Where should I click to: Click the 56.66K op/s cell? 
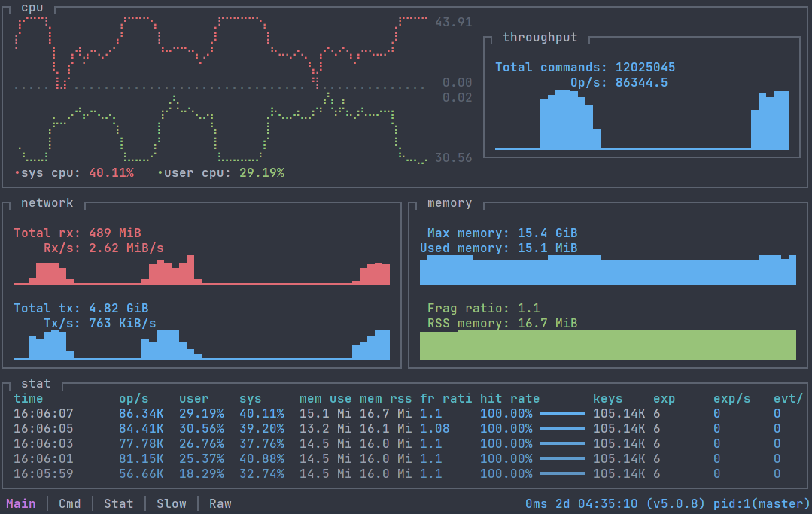(x=141, y=473)
